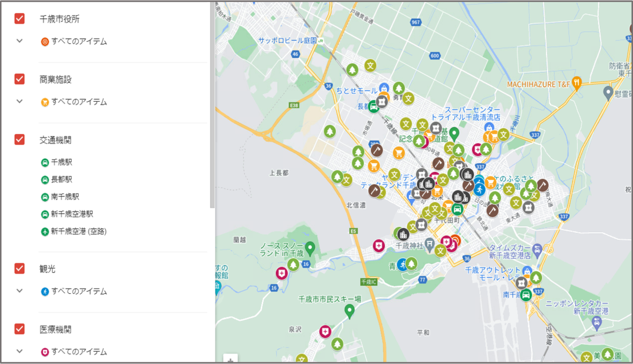Disable the 観光 layer checkbox
Image resolution: width=633 pixels, height=364 pixels.
20,269
